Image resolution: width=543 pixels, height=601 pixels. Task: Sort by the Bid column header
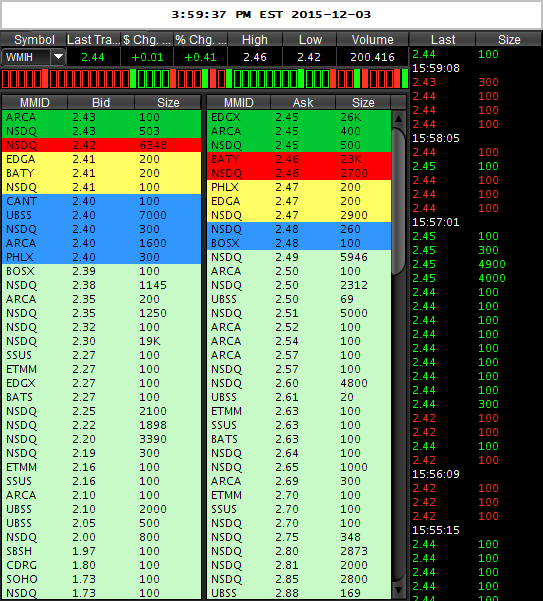click(101, 102)
